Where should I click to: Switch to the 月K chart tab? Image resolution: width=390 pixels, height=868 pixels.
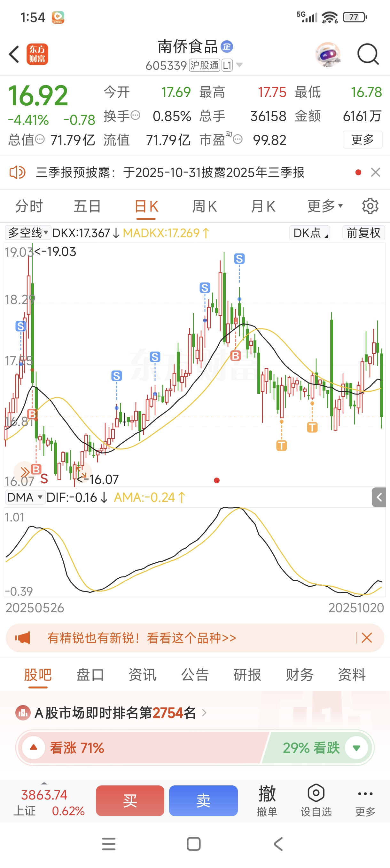[263, 206]
